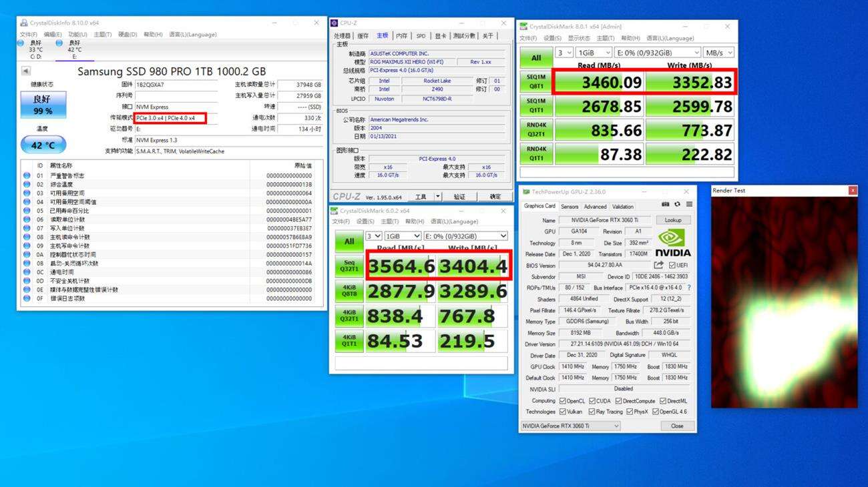
Task: Select C: D: drive status icon
Action: [x=22, y=43]
